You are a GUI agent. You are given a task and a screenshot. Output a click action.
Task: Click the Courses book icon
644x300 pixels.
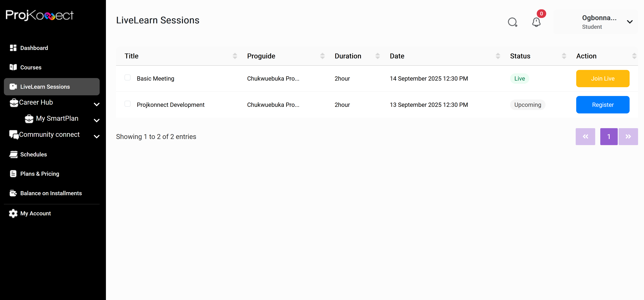click(13, 67)
